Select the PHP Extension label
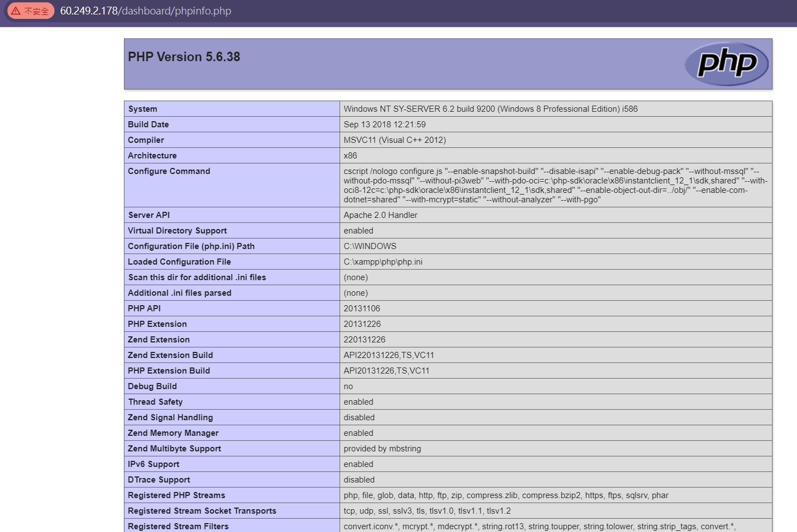Screen dimensions: 797x532 (157, 324)
